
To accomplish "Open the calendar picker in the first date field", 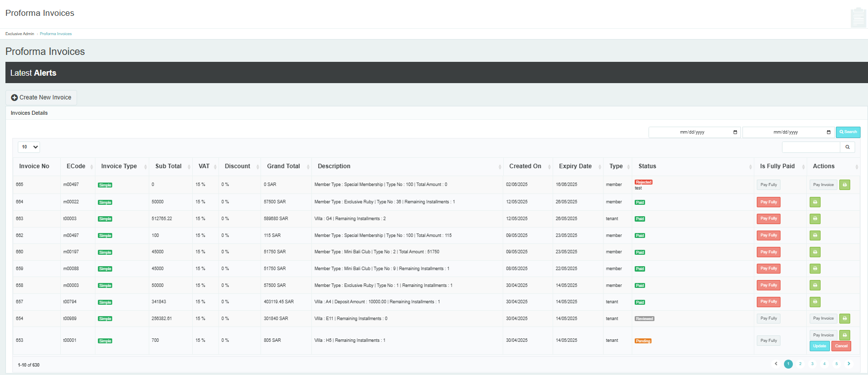I will tap(735, 132).
